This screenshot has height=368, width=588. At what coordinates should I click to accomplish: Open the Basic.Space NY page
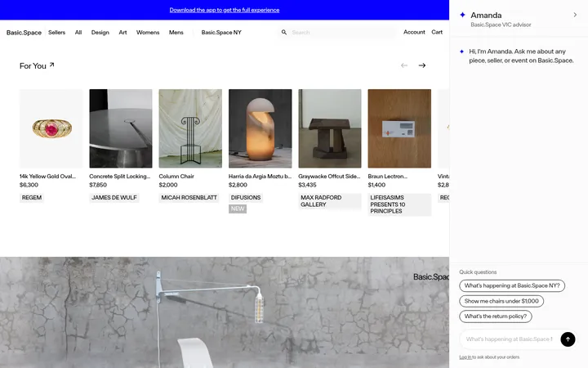pyautogui.click(x=221, y=32)
